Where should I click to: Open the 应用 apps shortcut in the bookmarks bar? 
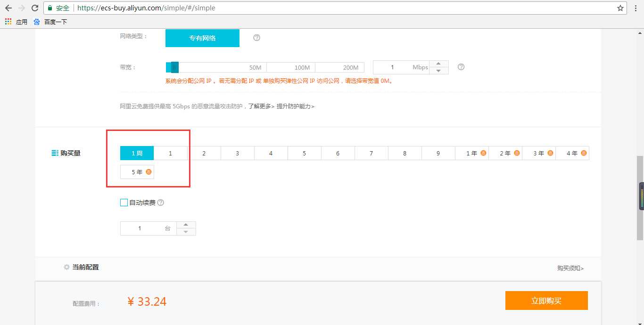[x=16, y=22]
